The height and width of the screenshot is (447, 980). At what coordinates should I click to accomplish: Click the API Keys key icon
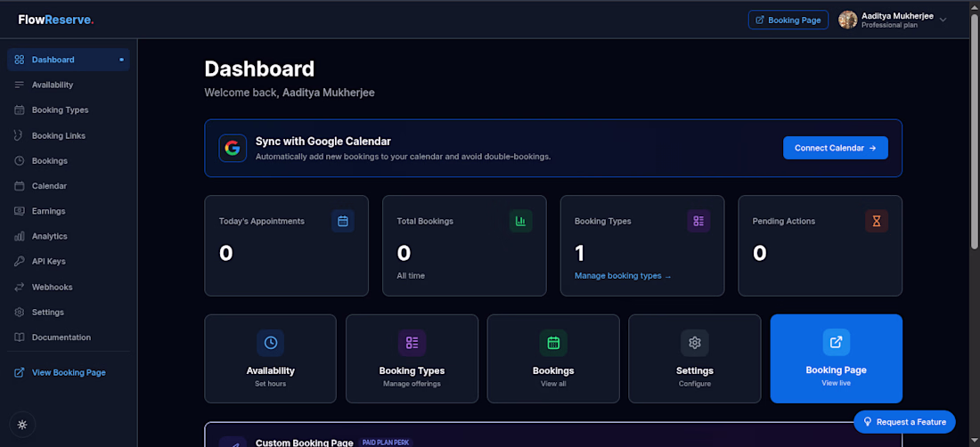tap(20, 262)
